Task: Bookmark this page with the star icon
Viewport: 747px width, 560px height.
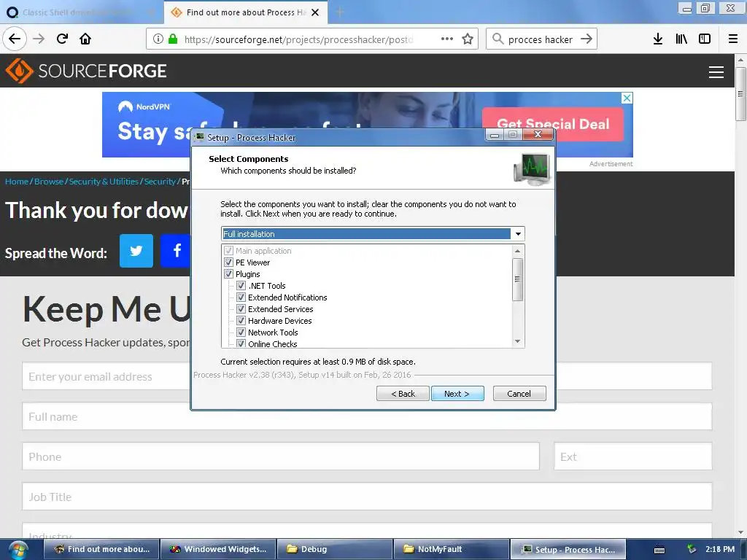Action: [x=468, y=39]
